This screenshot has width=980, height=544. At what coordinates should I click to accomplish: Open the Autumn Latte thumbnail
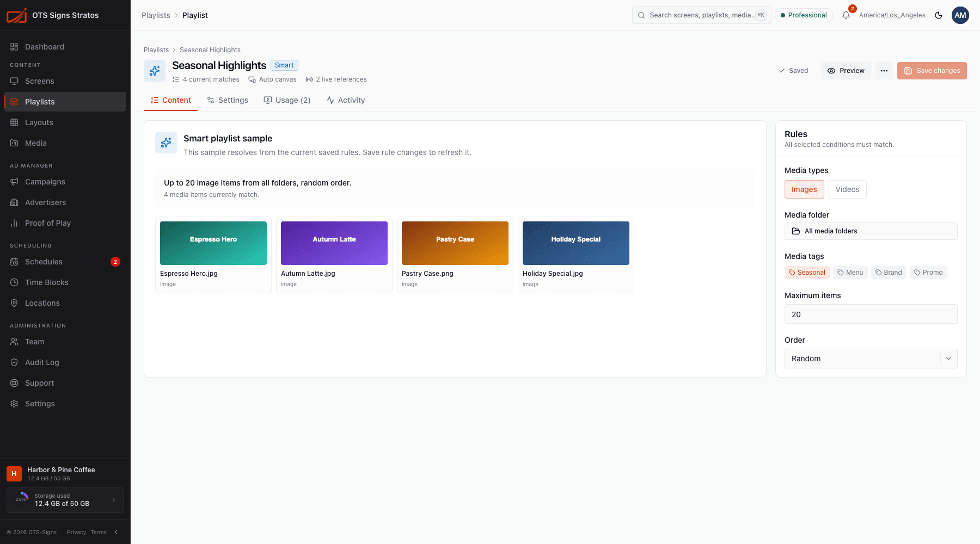[334, 243]
